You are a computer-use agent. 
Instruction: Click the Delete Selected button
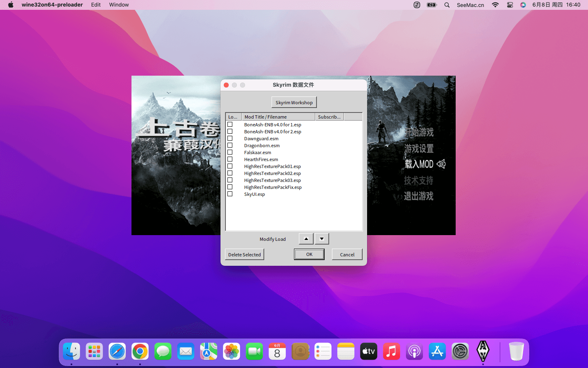244,254
